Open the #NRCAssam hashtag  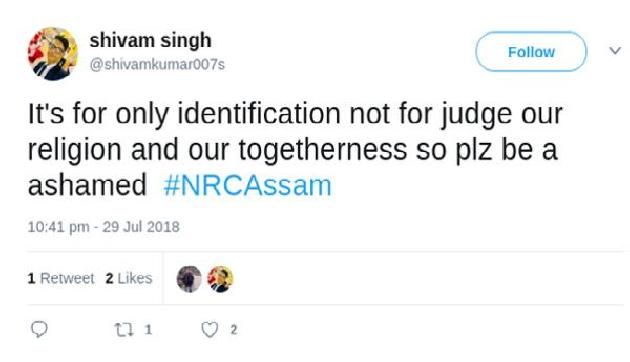[x=248, y=186]
